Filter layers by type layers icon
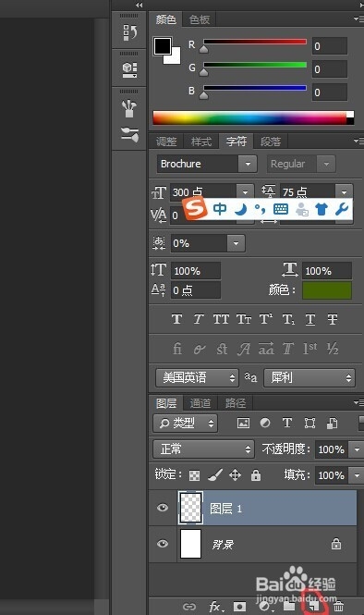Image resolution: width=364 pixels, height=615 pixels. pyautogui.click(x=287, y=423)
